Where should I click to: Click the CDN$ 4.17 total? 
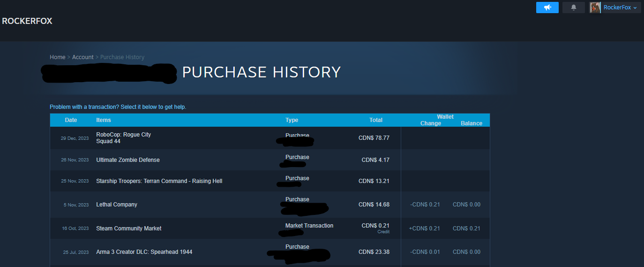point(375,160)
